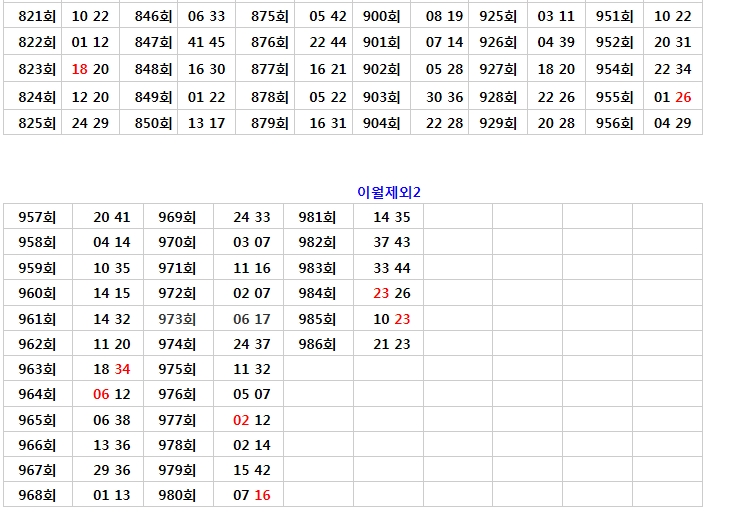The width and height of the screenshot is (730, 527).
Task: Select the 07 16 numbers cell
Action: coord(251,495)
